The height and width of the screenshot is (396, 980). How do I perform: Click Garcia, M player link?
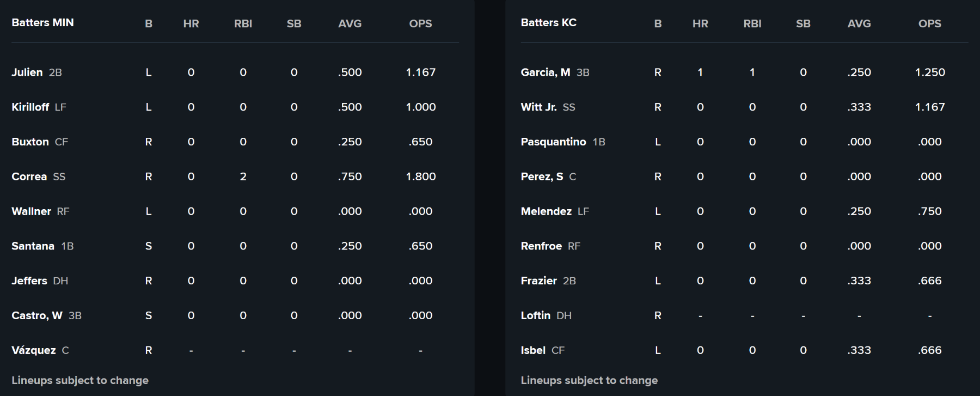[x=545, y=72]
